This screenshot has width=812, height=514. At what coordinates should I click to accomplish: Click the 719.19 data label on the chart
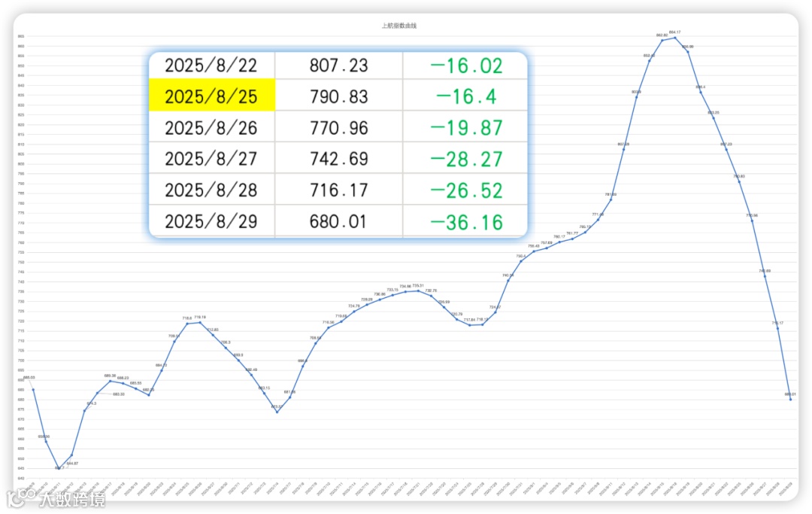point(200,317)
